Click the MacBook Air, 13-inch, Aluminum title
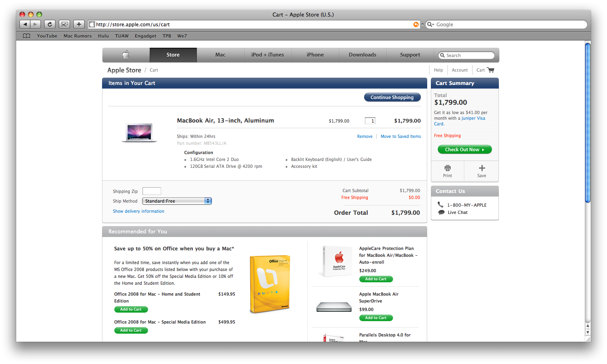The image size is (607, 364). [226, 121]
